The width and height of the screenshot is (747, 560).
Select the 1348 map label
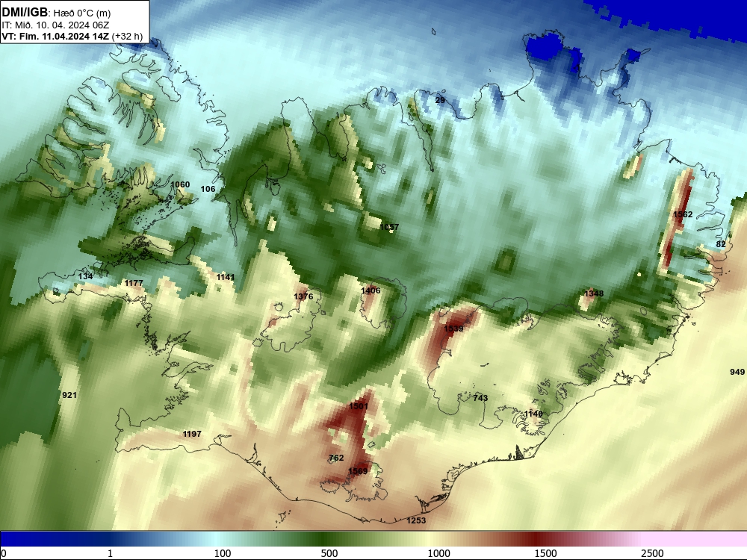click(594, 293)
